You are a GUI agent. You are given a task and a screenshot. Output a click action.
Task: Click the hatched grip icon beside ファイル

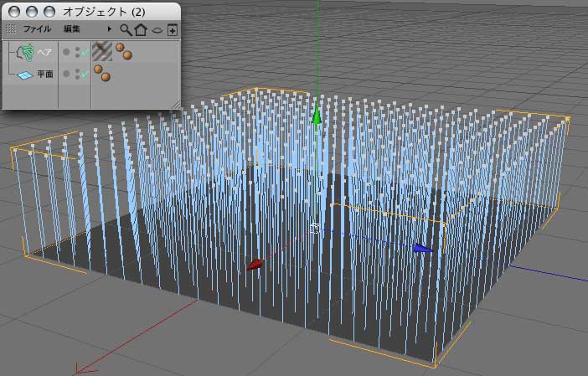pyautogui.click(x=11, y=28)
